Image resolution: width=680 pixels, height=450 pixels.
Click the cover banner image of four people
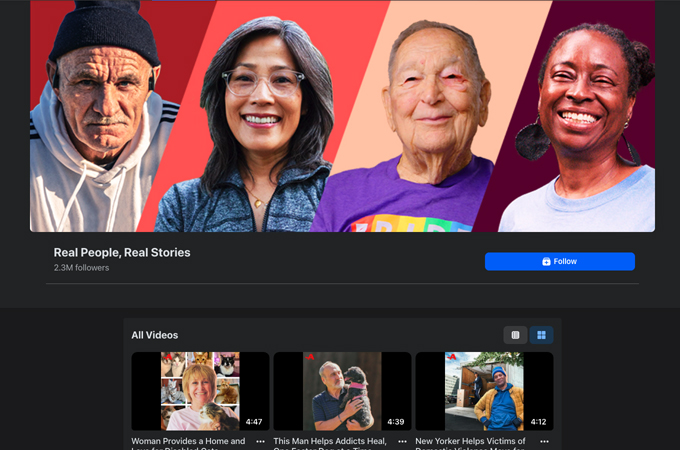click(x=342, y=116)
